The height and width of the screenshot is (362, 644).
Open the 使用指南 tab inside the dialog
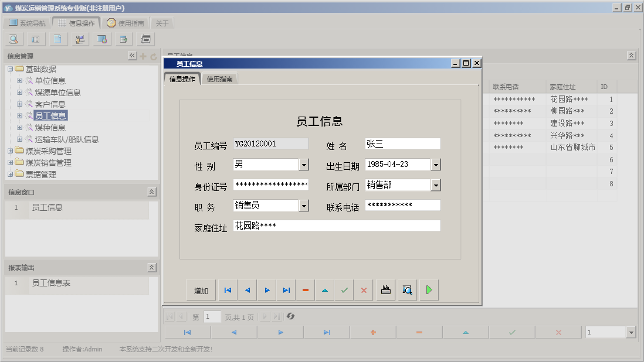click(x=220, y=77)
